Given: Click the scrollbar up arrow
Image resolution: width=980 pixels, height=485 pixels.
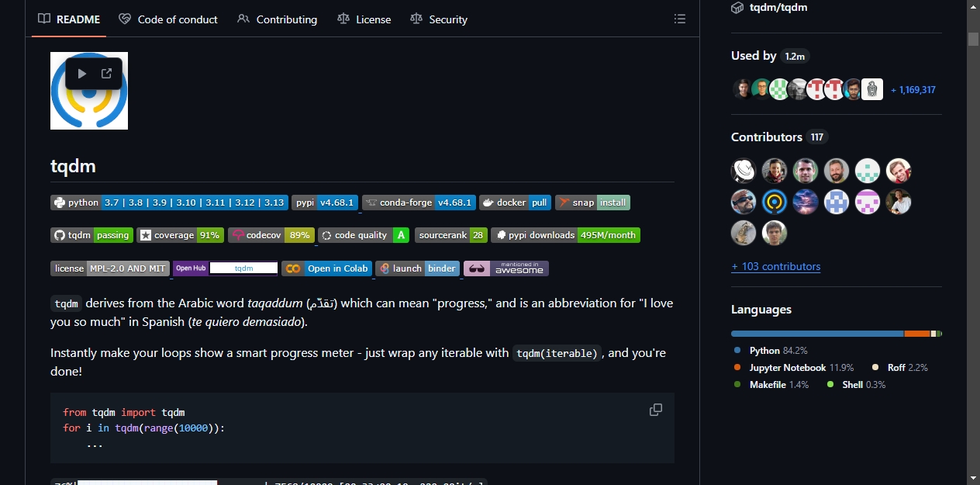Looking at the screenshot, I should tap(973, 6).
